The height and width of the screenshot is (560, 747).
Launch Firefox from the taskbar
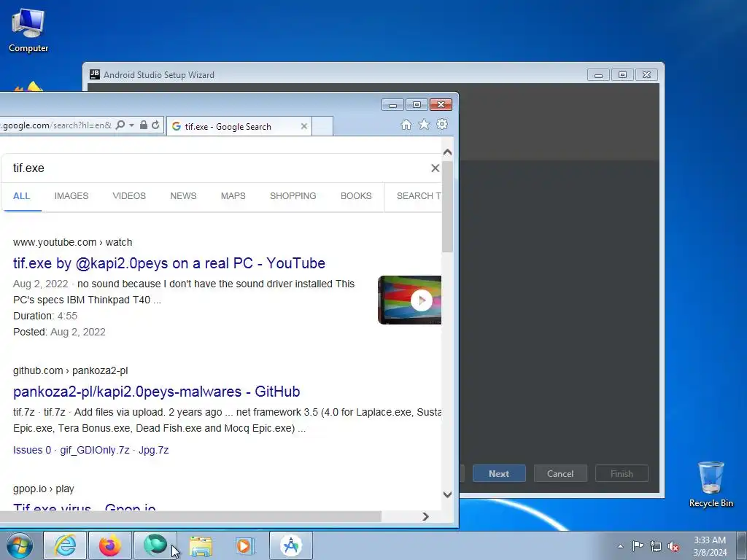click(109, 545)
